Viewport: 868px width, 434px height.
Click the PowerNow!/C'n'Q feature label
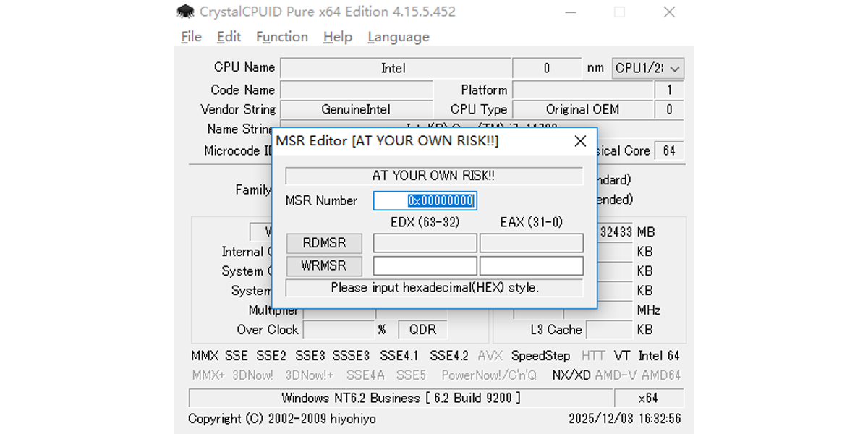tap(489, 375)
